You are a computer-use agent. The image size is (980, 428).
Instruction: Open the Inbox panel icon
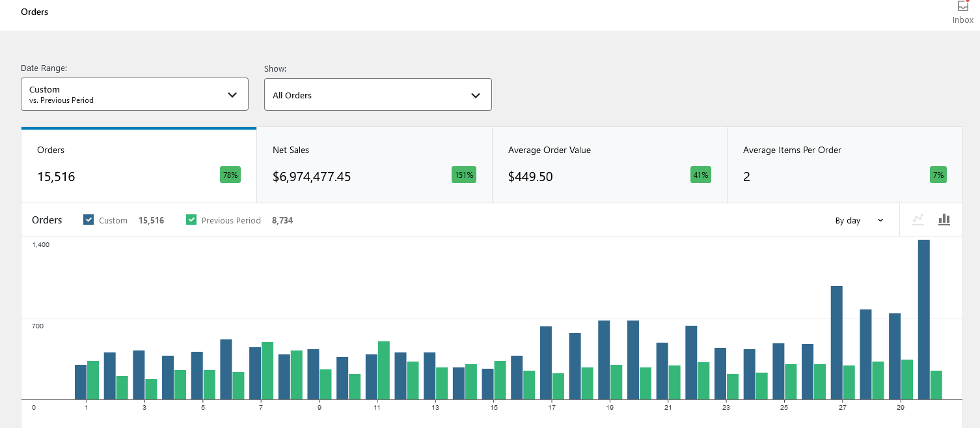(962, 7)
